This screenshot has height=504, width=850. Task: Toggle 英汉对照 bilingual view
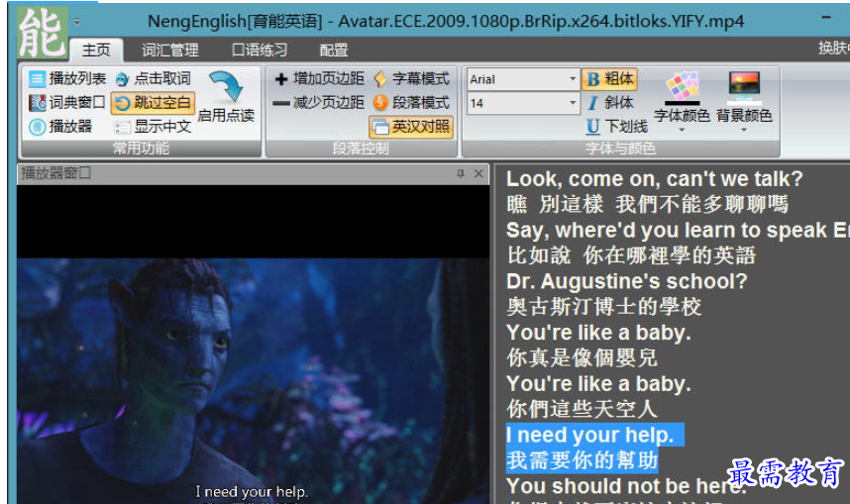pos(411,127)
